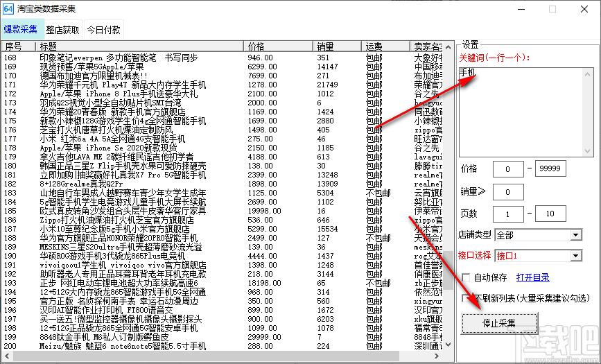601x364 pixels.
Task: Sort by the 销量 column header
Action: [x=338, y=46]
